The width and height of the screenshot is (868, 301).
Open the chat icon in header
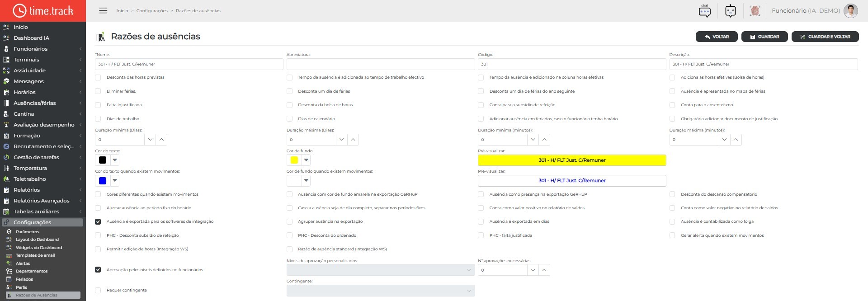tap(705, 11)
